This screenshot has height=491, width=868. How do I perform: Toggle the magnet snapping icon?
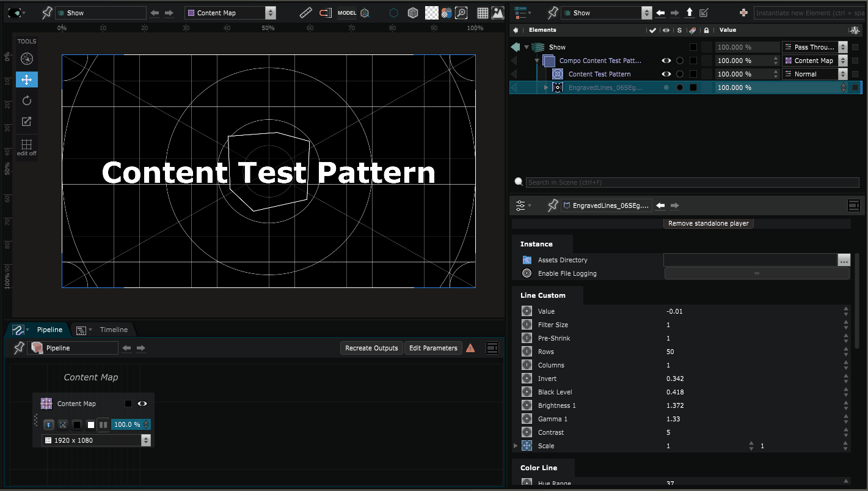coord(326,13)
